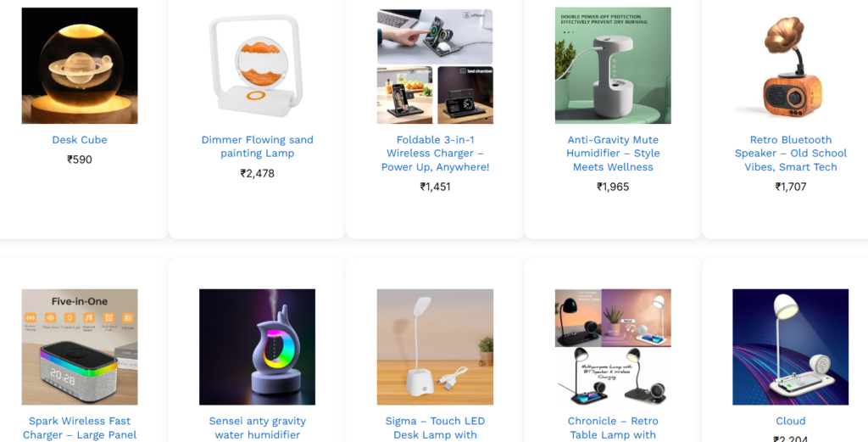Open Foldable 3-in-1 Wireless Charger title link
This screenshot has height=442, width=868.
tap(435, 154)
